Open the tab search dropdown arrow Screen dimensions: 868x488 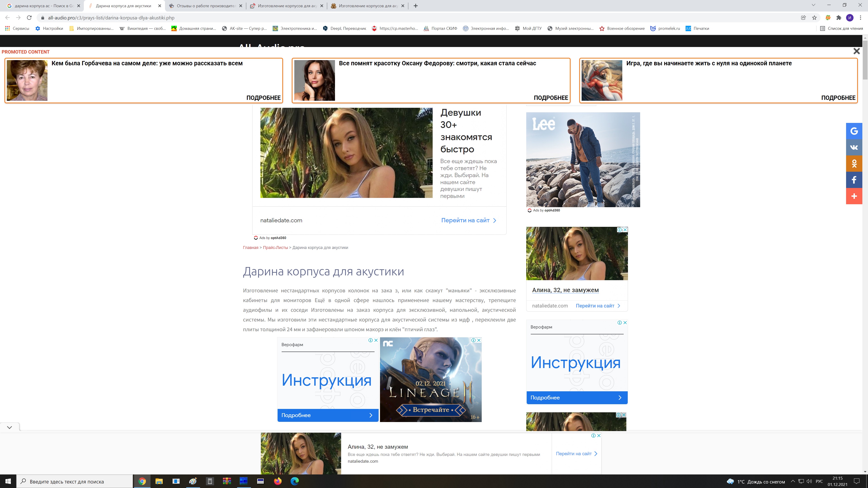(x=813, y=5)
